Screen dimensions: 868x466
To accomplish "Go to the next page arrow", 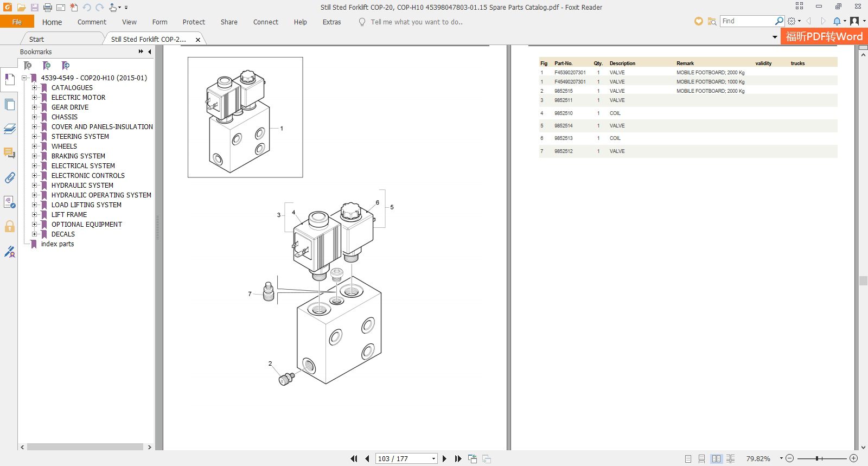I will pos(445,459).
